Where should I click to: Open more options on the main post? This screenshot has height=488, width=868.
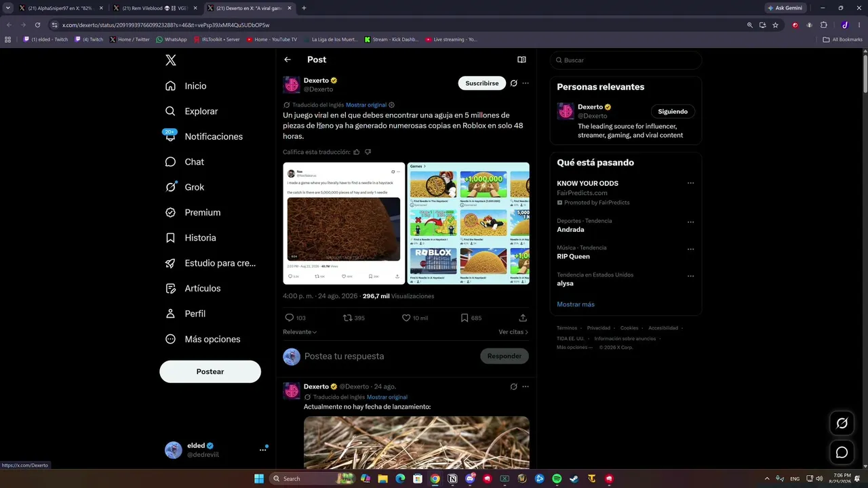(x=526, y=83)
